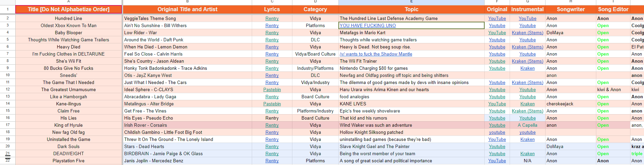Select the Title column header cell
644x165 pixels.
pos(68,9)
